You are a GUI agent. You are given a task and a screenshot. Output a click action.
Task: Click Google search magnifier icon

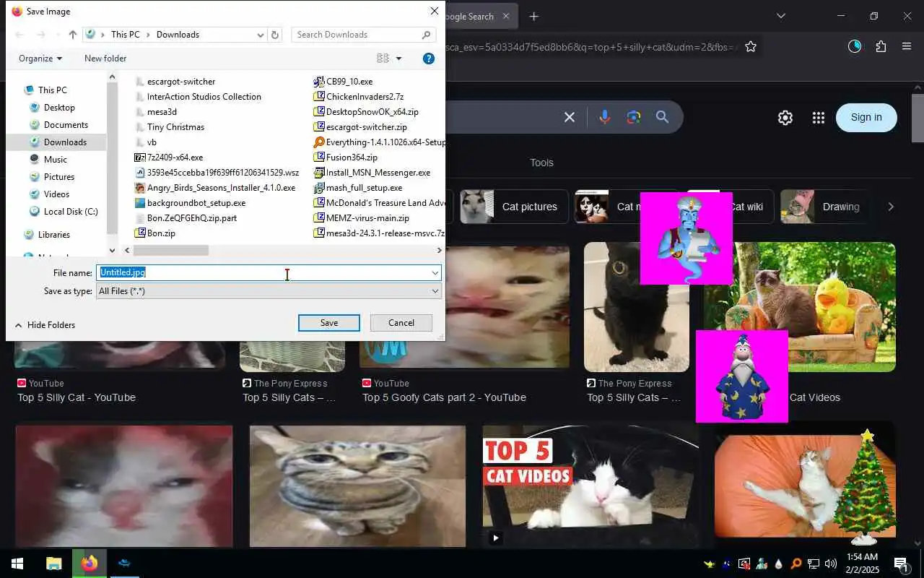(x=662, y=117)
